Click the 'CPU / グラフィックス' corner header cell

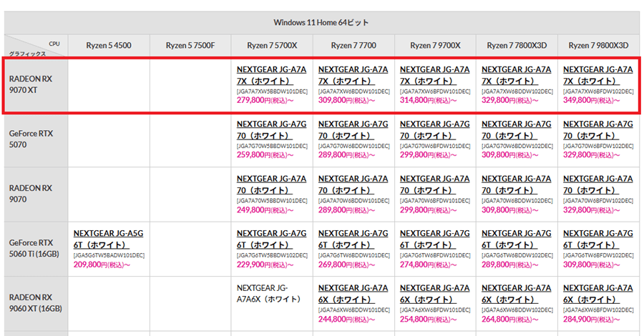coord(36,46)
